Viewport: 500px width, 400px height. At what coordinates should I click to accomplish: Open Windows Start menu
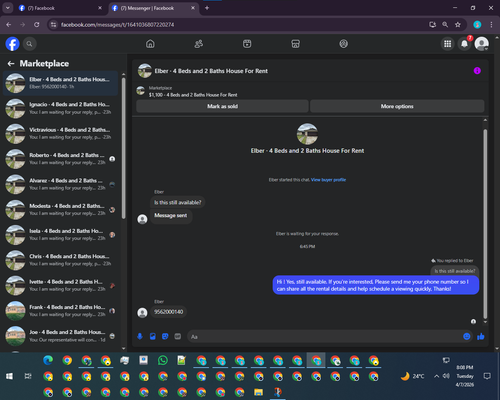pos(9,376)
